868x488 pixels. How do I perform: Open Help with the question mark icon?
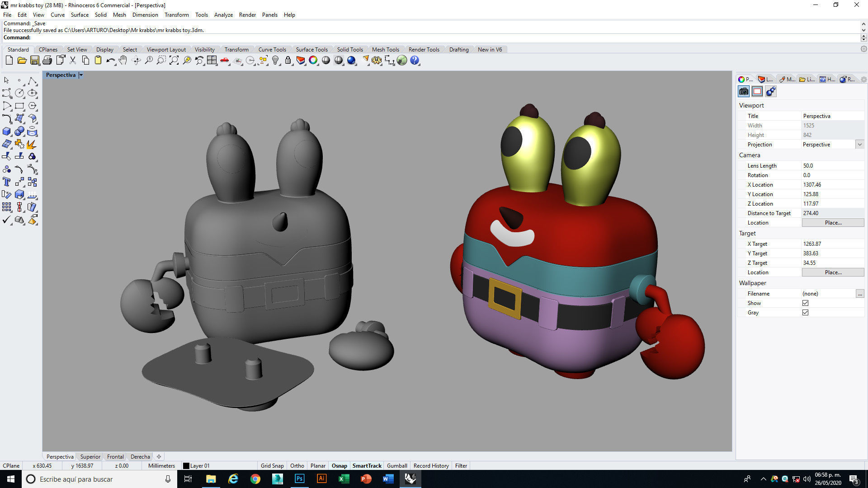415,60
